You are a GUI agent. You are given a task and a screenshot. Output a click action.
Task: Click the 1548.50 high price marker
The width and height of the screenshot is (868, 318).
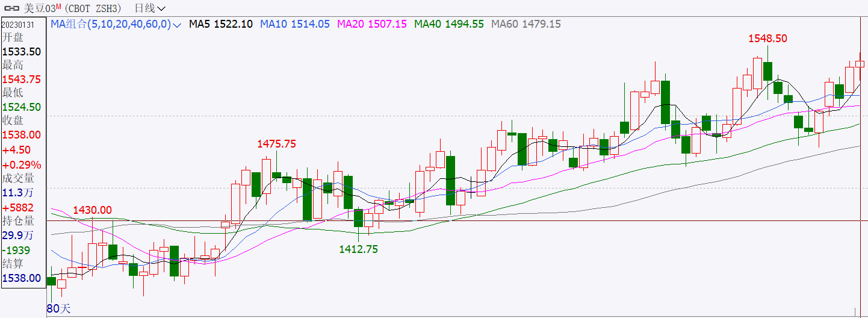pyautogui.click(x=767, y=38)
